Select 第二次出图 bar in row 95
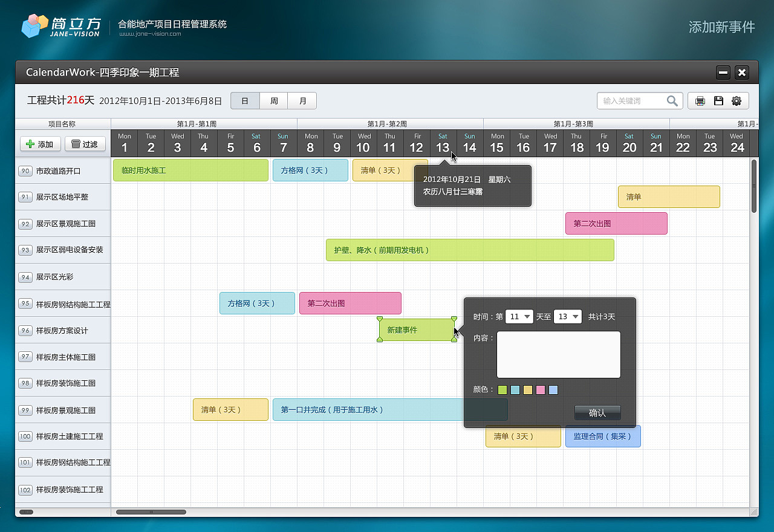The width and height of the screenshot is (774, 532). coord(350,303)
